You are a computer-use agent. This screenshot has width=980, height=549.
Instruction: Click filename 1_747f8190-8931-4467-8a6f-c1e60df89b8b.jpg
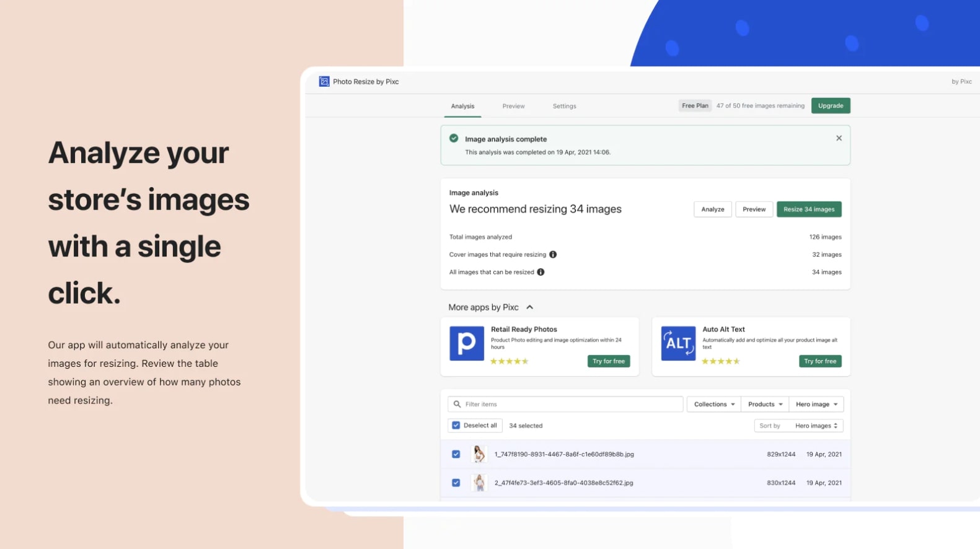tap(564, 454)
